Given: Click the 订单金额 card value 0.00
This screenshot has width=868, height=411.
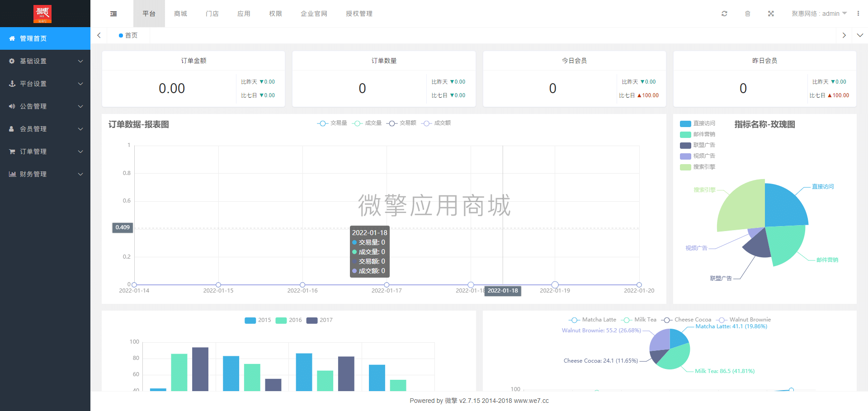Looking at the screenshot, I should pyautogui.click(x=172, y=88).
